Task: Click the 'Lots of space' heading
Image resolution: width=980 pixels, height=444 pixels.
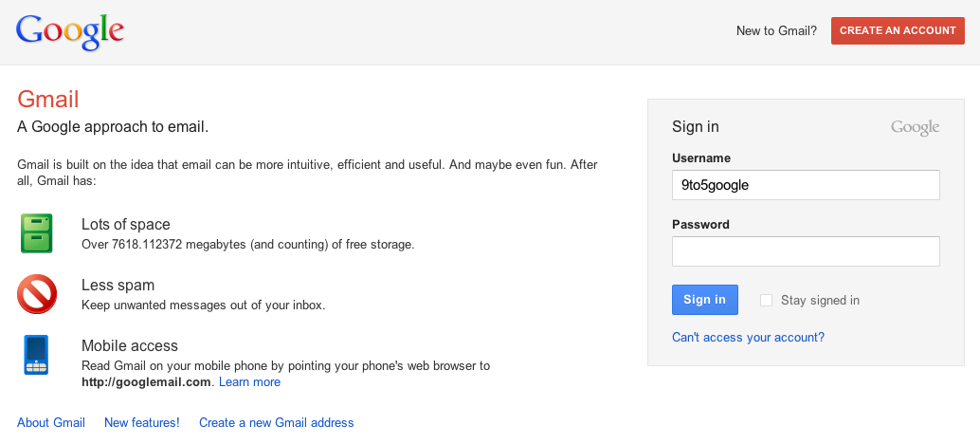Action: point(125,225)
